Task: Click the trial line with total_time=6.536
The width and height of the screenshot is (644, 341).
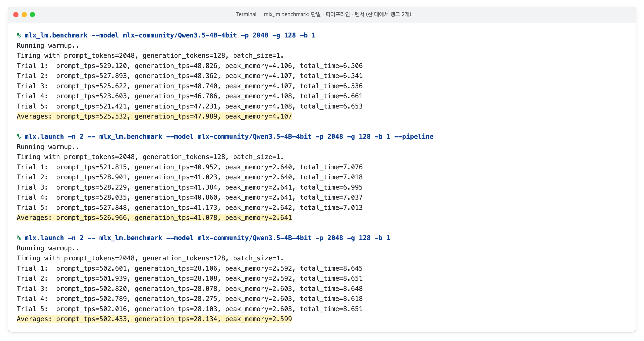Action: tap(189, 86)
